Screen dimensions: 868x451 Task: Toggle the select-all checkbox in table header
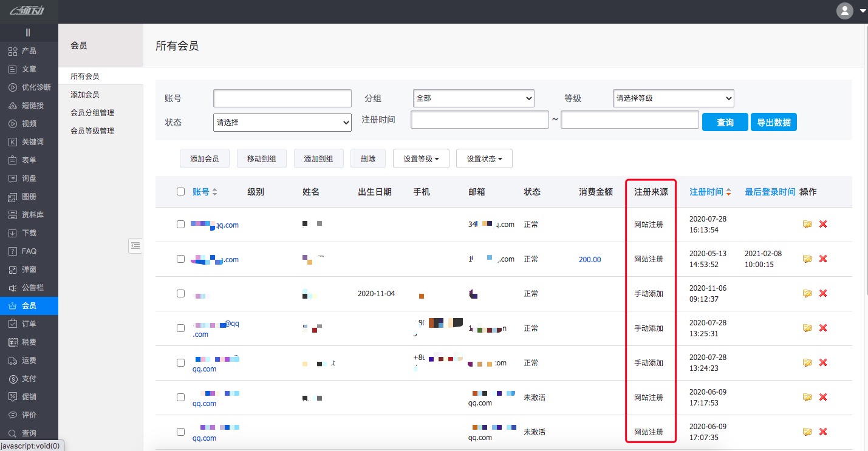(180, 192)
